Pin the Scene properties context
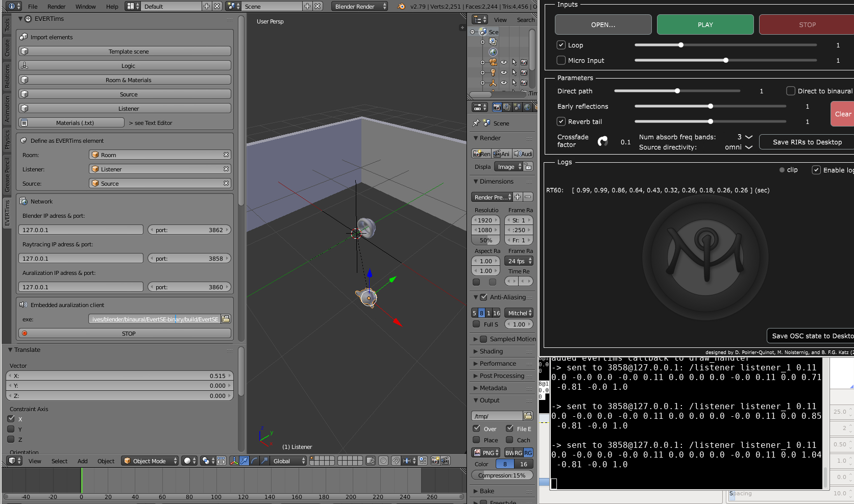854x504 pixels. point(476,123)
